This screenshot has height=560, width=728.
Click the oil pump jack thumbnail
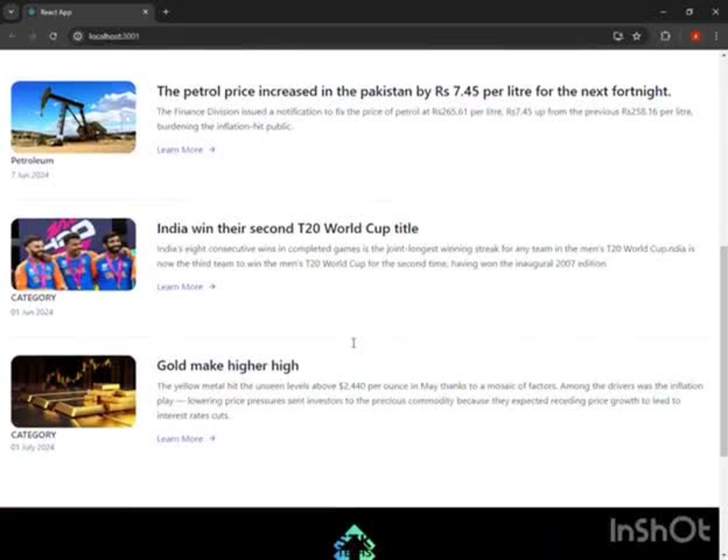click(74, 117)
